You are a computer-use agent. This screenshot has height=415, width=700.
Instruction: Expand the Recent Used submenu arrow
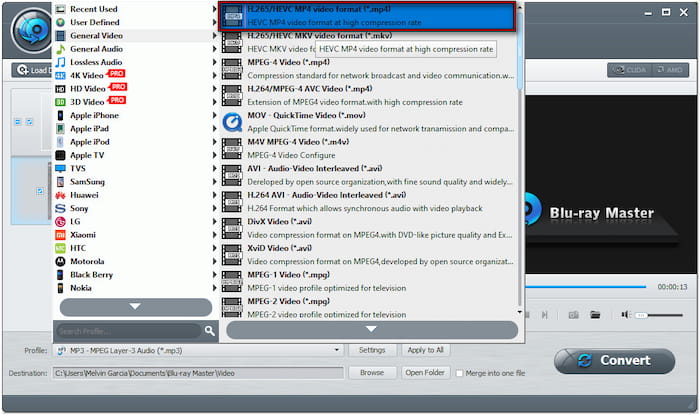[214, 9]
